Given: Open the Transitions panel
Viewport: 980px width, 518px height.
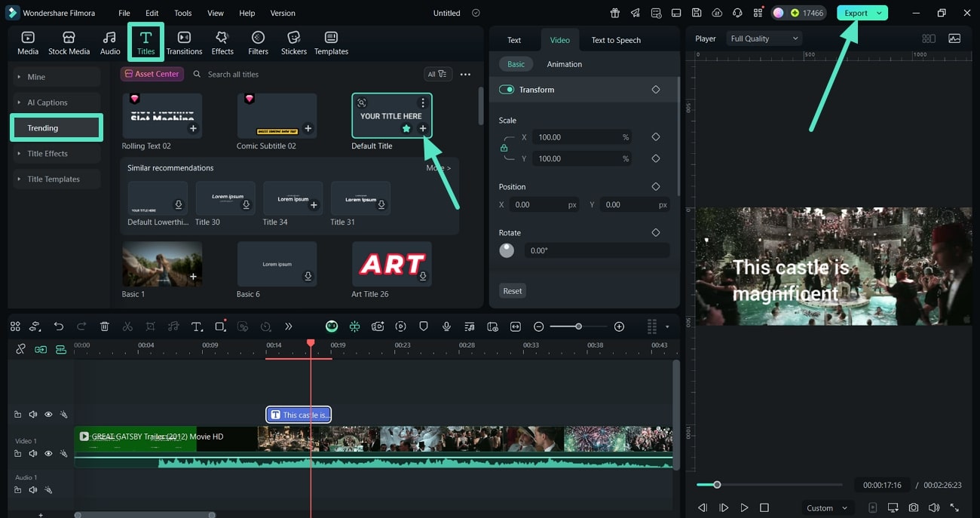Looking at the screenshot, I should (x=184, y=43).
